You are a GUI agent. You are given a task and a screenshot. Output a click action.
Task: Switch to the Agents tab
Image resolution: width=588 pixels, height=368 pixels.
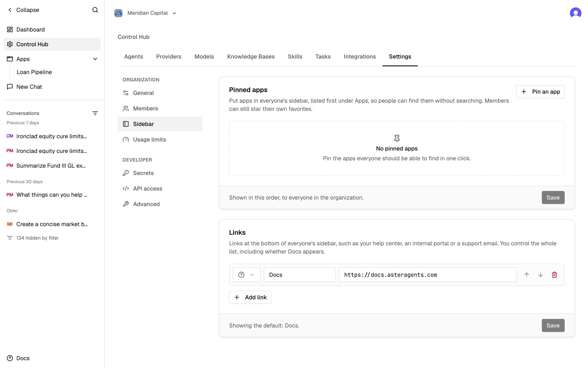133,57
